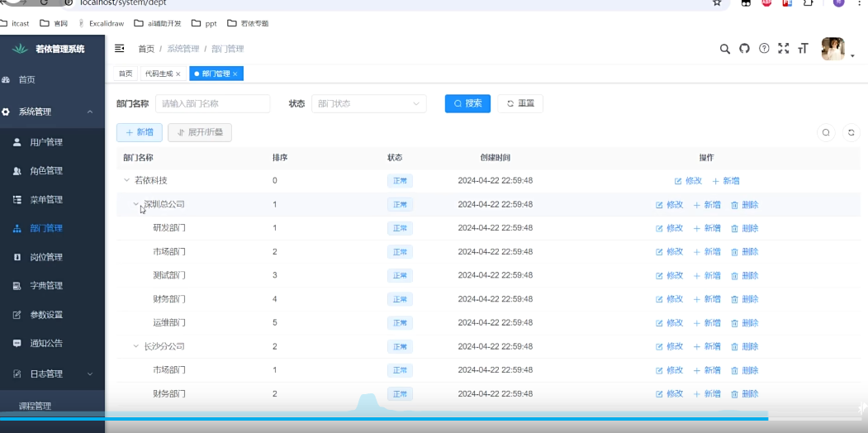Open the help documentation question icon
Image resolution: width=868 pixels, height=433 pixels.
coord(764,49)
